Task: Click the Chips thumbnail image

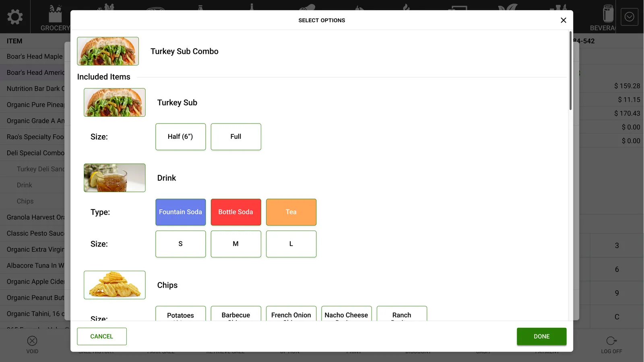Action: [115, 285]
